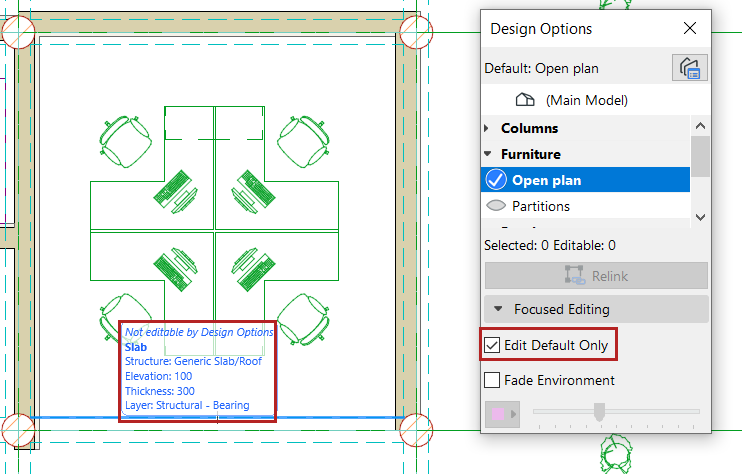Select the Main Model house icon
This screenshot has height=474, width=742.
pyautogui.click(x=525, y=100)
